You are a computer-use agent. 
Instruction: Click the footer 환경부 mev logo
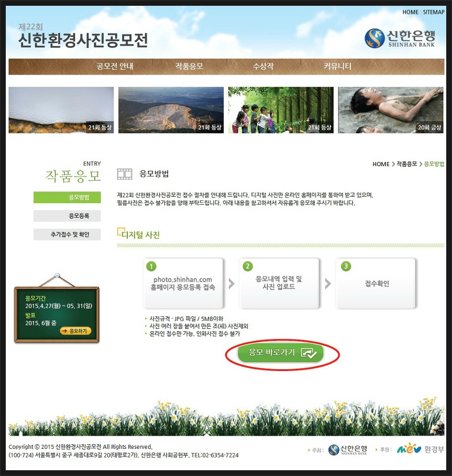(420, 449)
